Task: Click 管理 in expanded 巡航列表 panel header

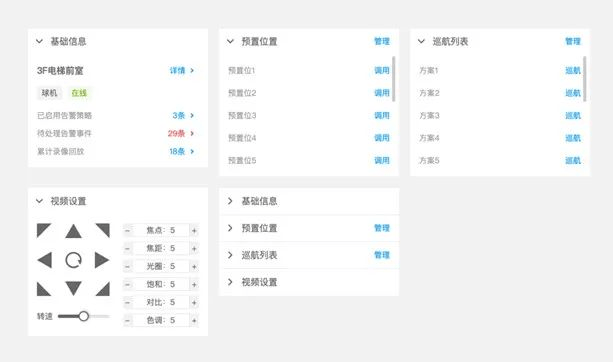Action: (x=573, y=41)
